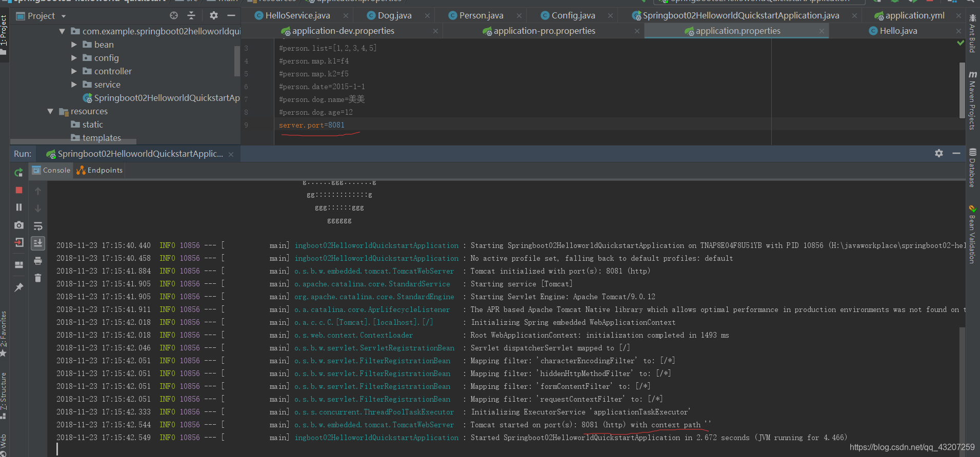Collapse all in Project panel
The width and height of the screenshot is (980, 457).
tap(191, 15)
